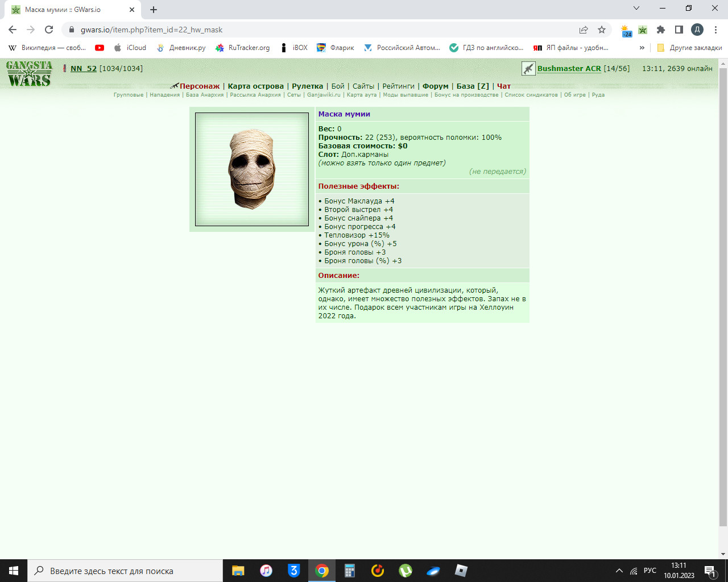Open the Ganjawiki.ru sublink
The image size is (728, 582).
pyautogui.click(x=324, y=95)
